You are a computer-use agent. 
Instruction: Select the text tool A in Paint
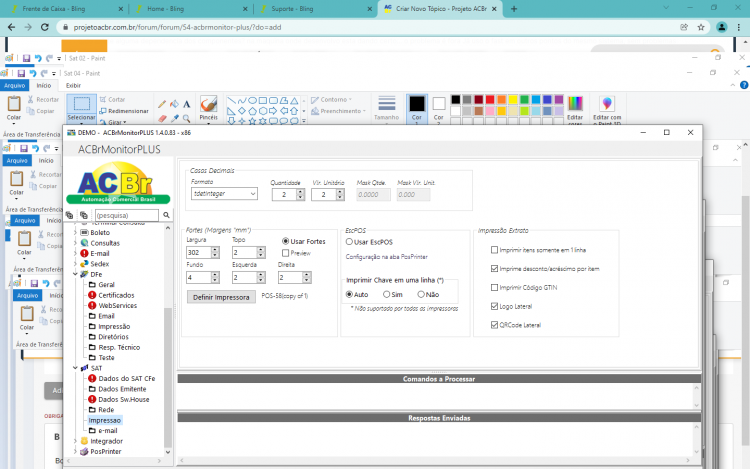point(187,104)
